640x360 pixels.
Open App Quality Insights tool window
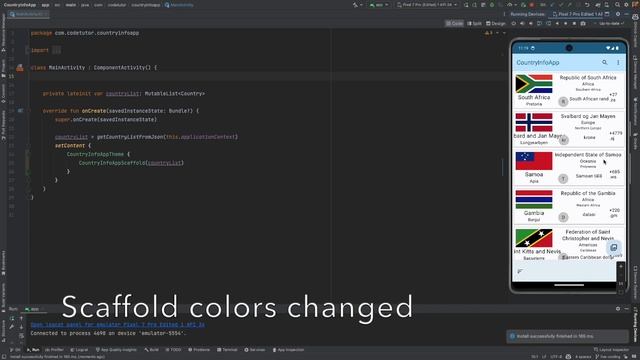click(116, 350)
